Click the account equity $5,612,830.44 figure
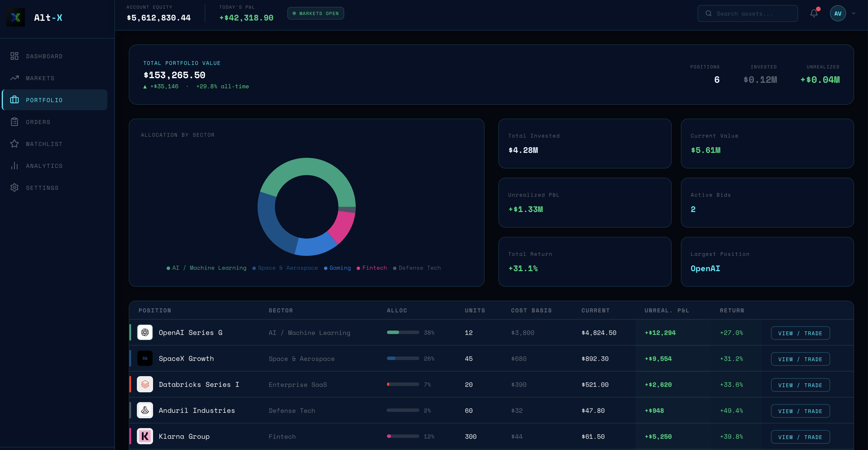 tap(159, 18)
